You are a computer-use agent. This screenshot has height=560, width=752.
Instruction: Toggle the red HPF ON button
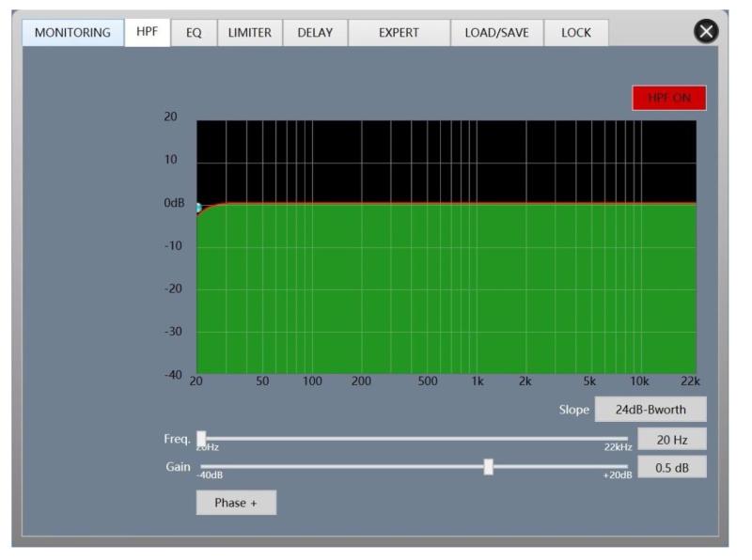668,99
